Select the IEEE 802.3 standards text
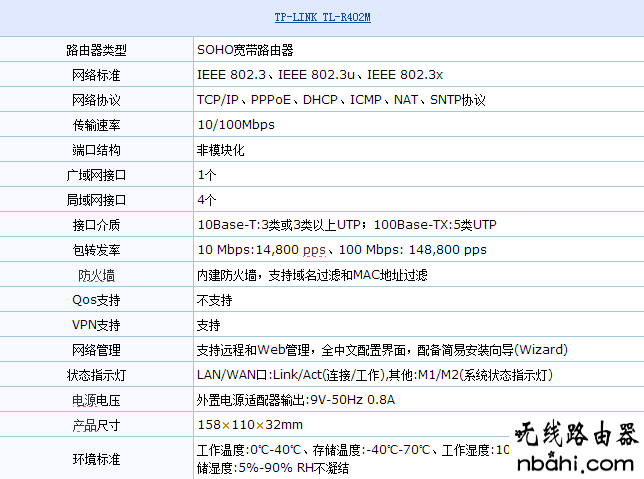The width and height of the screenshot is (644, 479). tap(320, 75)
